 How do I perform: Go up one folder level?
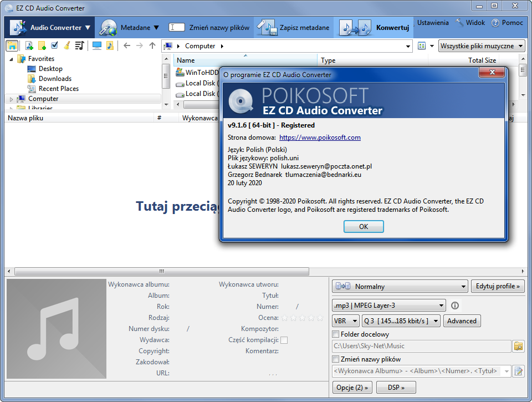pos(152,45)
